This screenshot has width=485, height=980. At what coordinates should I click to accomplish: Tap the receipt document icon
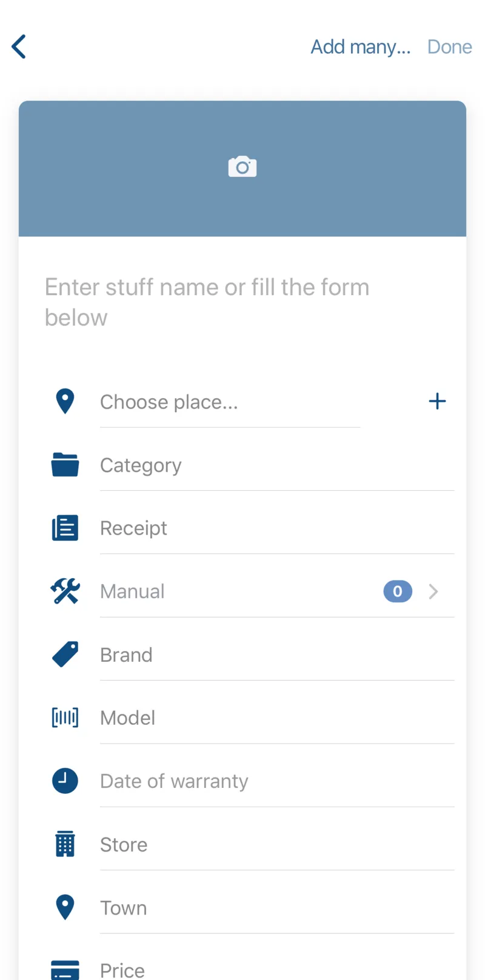click(x=65, y=528)
